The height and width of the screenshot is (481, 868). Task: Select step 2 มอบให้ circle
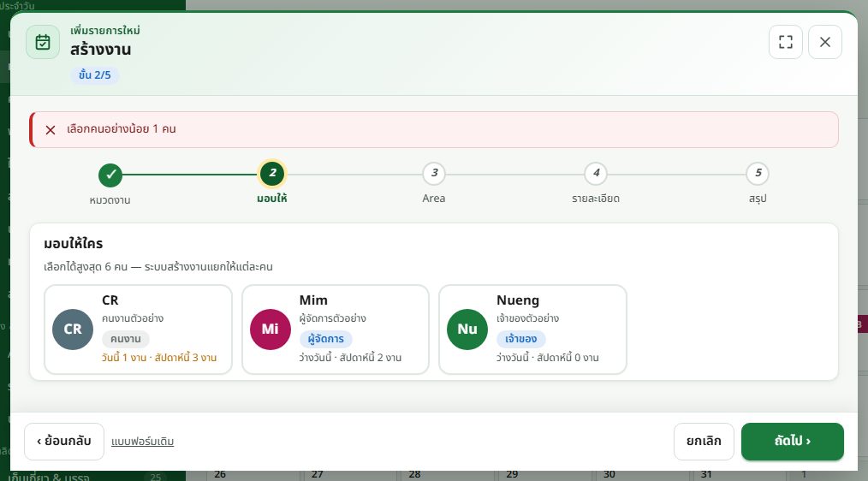pyautogui.click(x=272, y=174)
